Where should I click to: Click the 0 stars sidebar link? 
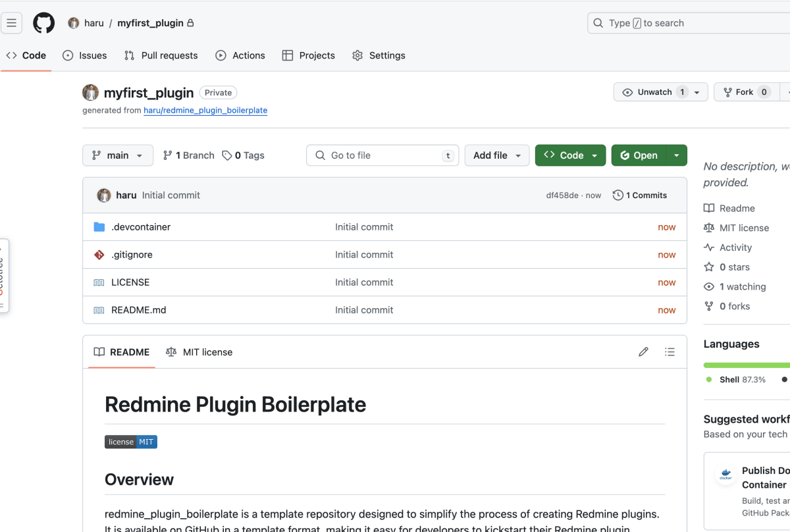coord(727,267)
